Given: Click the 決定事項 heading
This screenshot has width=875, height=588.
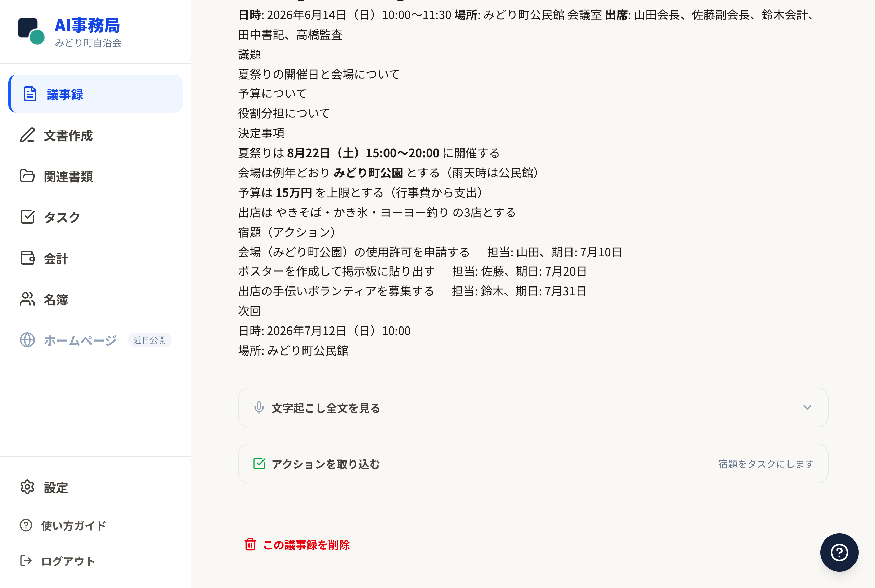Looking at the screenshot, I should click(261, 133).
